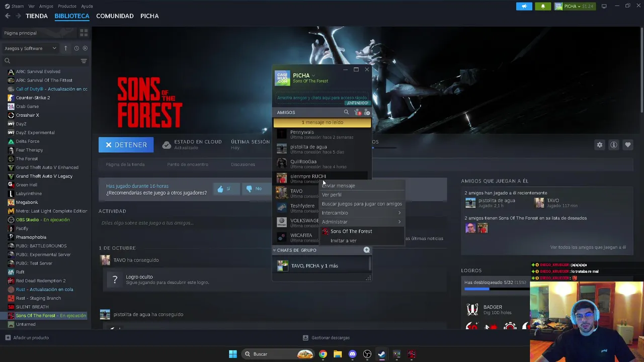Choose Ver perfil in the context menu
Screen dimensions: 644x362
361,195
